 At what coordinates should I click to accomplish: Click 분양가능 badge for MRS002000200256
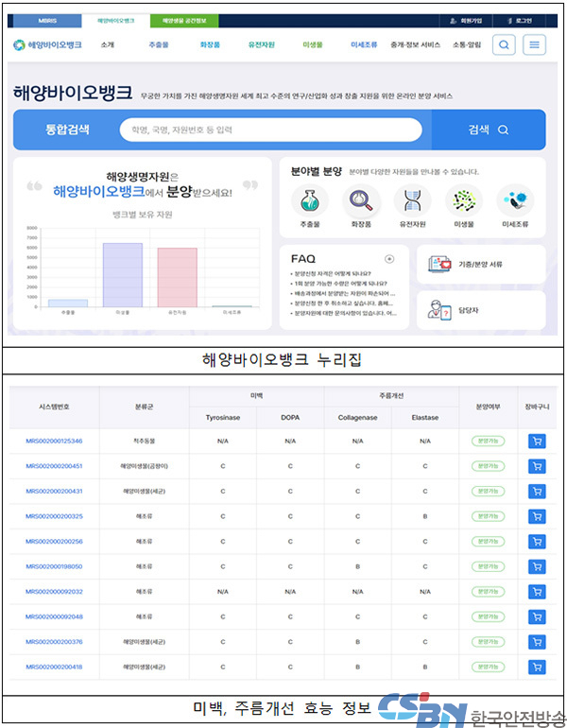point(489,542)
